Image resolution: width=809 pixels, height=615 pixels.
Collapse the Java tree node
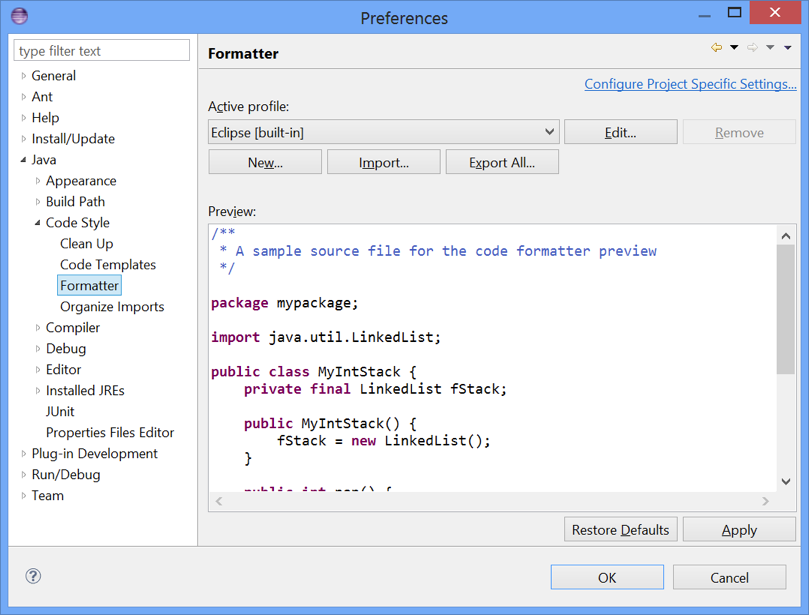[23, 160]
